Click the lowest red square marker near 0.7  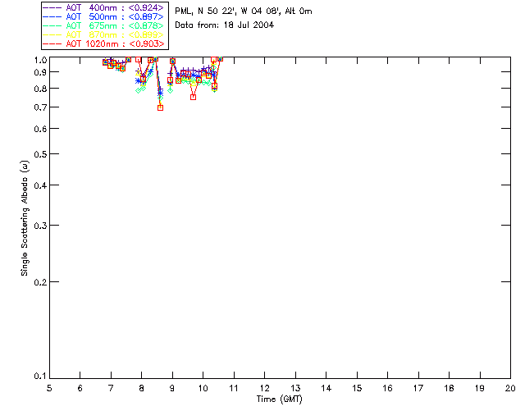pyautogui.click(x=161, y=107)
